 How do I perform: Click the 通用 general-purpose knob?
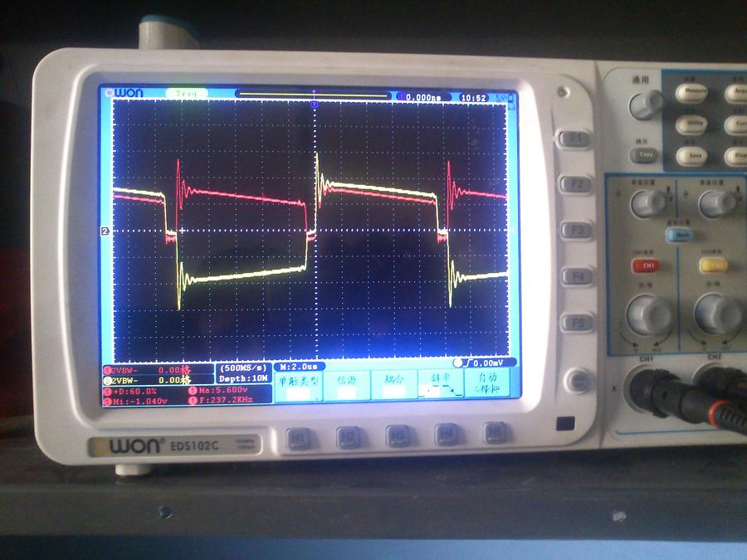click(645, 105)
